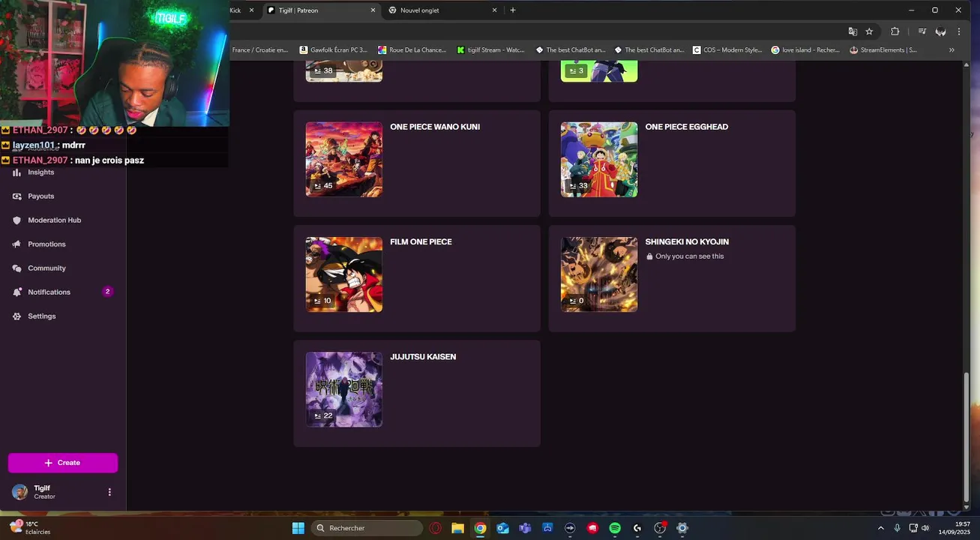This screenshot has height=540, width=980.
Task: Close the Kick tab
Action: (x=251, y=10)
